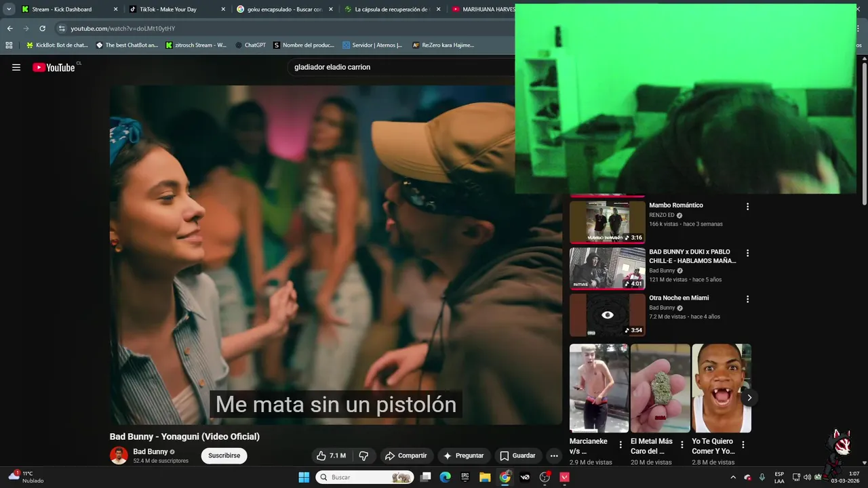Open the three-dot more actions under the video
The height and width of the screenshot is (488, 868).
(x=554, y=455)
